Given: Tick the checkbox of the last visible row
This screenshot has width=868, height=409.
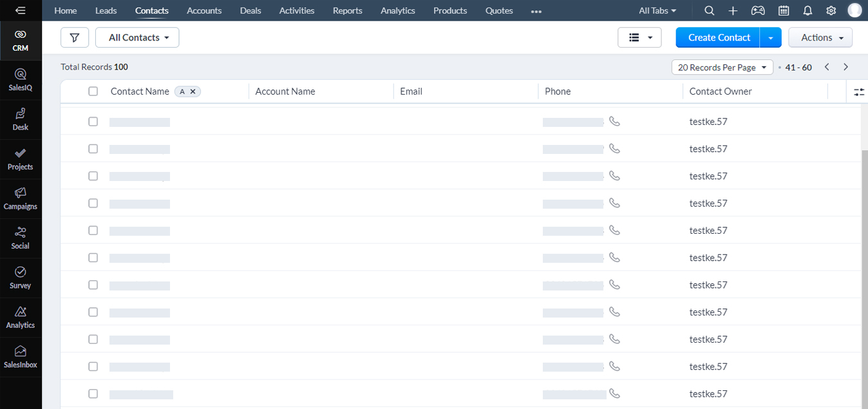Looking at the screenshot, I should pos(93,394).
